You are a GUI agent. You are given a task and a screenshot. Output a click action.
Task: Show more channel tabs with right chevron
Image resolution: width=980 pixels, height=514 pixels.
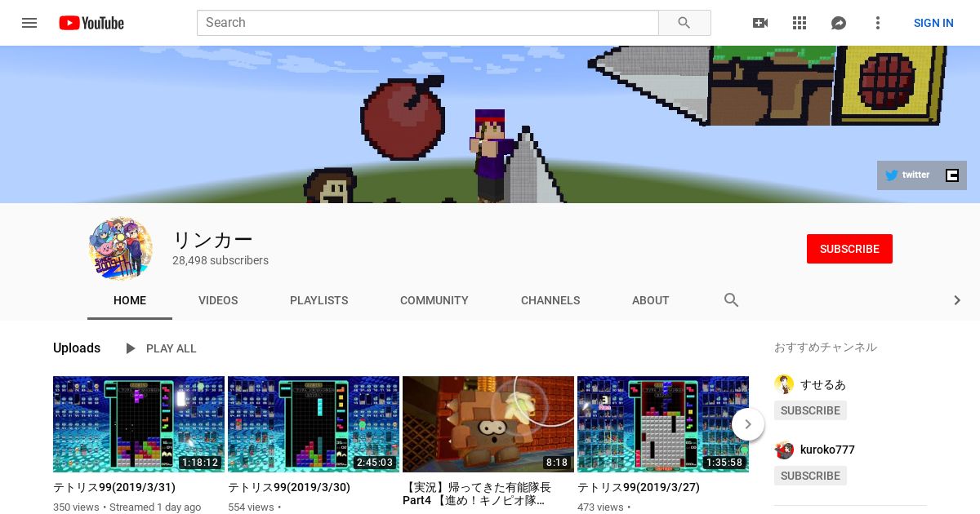tap(957, 300)
